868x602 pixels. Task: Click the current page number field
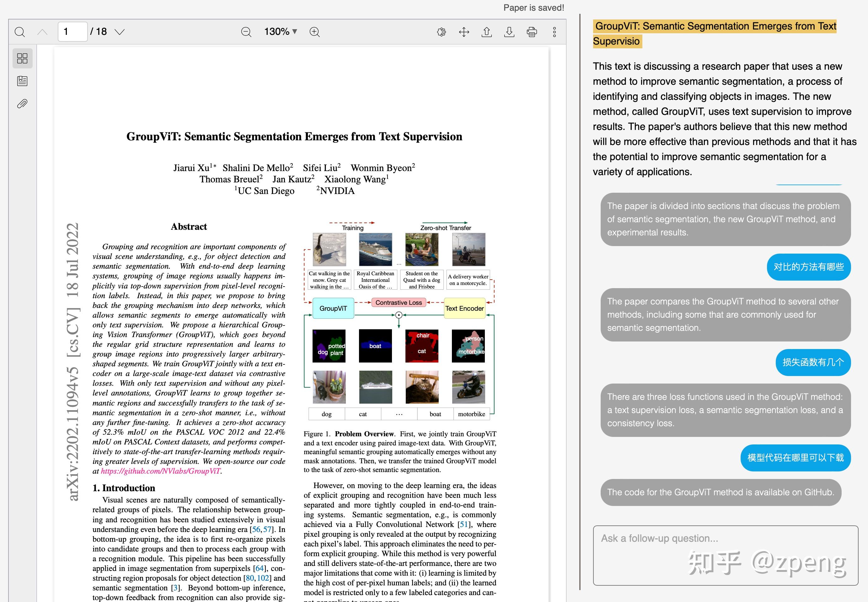(72, 31)
